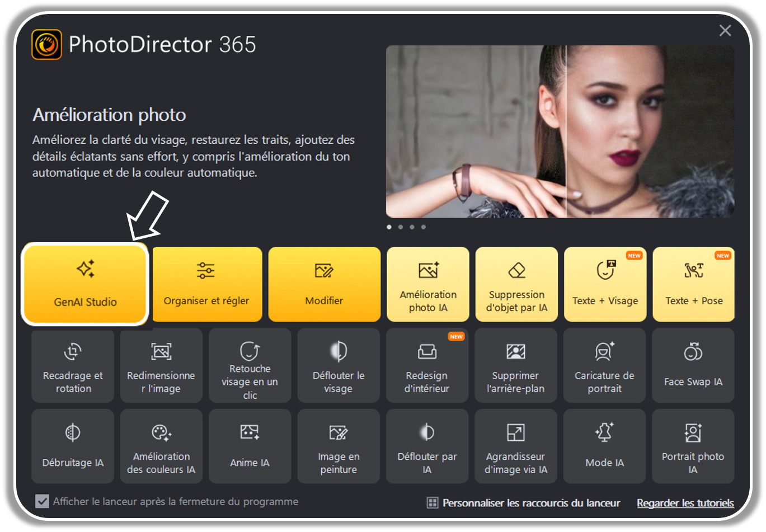The image size is (766, 532).
Task: Select the Image en peinture feature
Action: pyautogui.click(x=339, y=446)
